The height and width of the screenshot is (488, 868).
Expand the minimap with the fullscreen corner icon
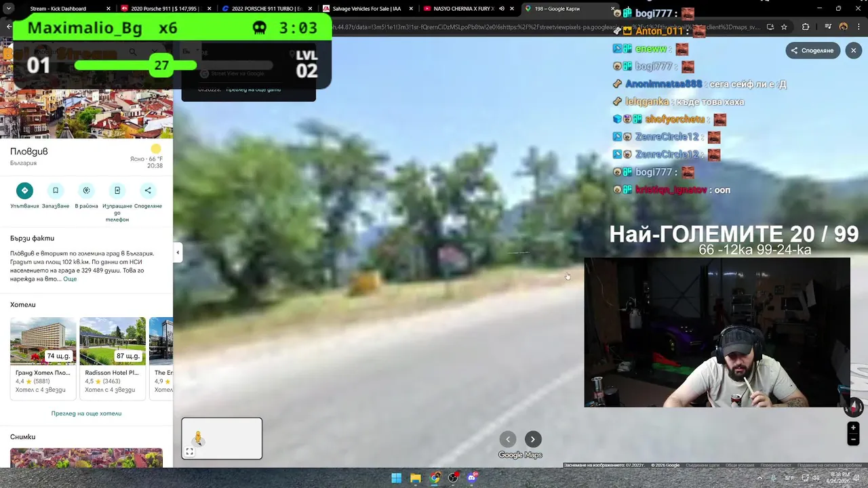189,451
